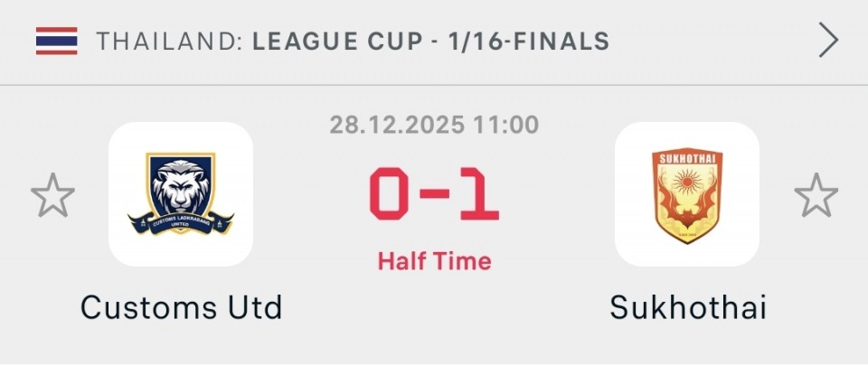
Task: Open the LEAGUE CUP - 1/16-FINALS header
Action: [x=431, y=42]
